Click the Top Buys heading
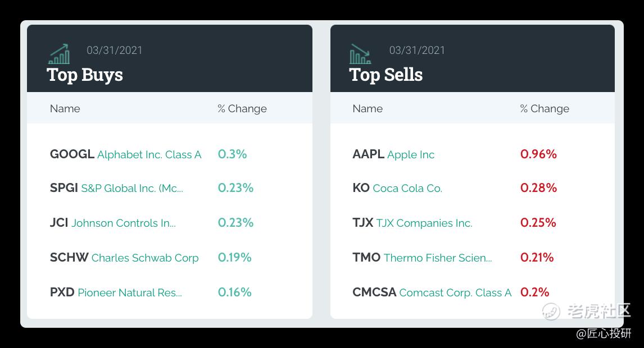 85,75
